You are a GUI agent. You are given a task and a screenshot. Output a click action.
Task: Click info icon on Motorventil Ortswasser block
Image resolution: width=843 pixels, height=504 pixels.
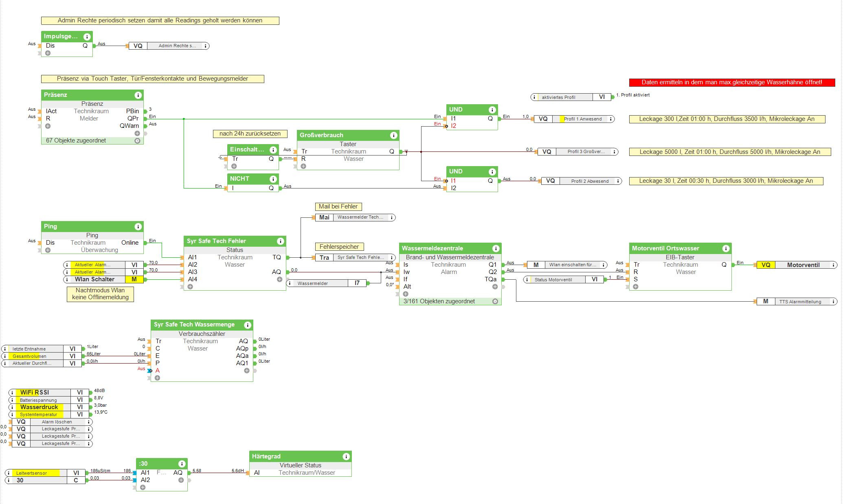[725, 248]
